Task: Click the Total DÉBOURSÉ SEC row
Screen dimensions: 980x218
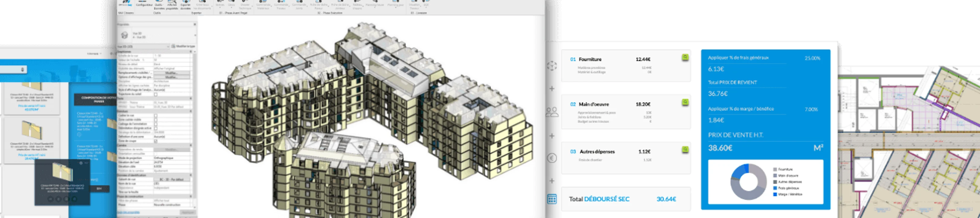Action: point(626,199)
